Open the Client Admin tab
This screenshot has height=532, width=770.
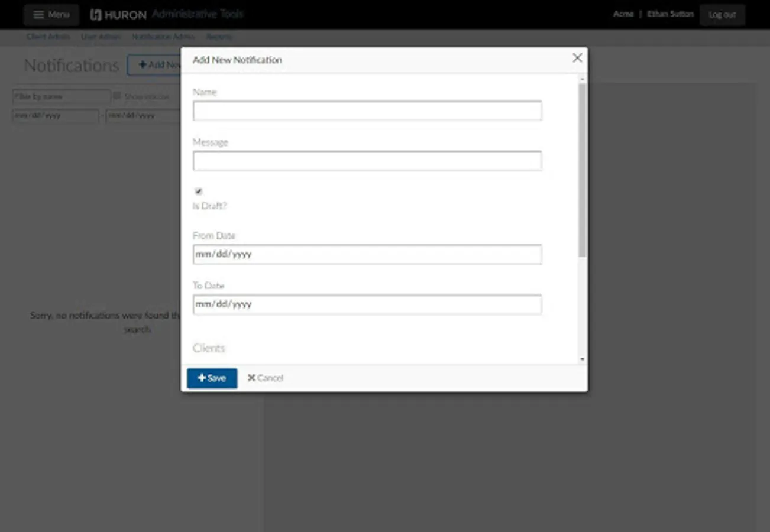[48, 37]
